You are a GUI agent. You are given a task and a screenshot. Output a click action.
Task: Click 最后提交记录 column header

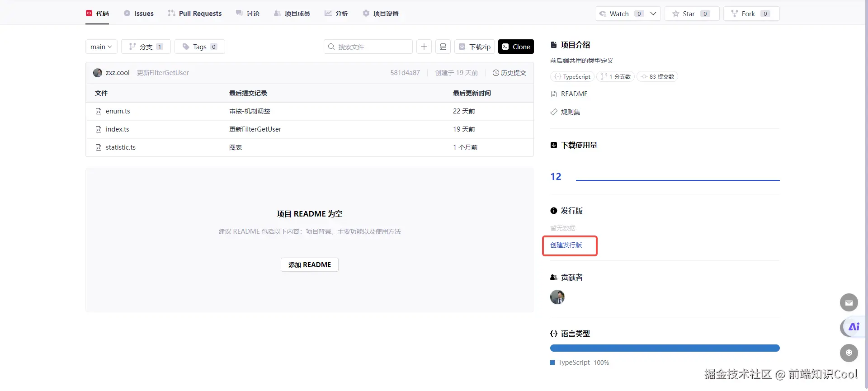pyautogui.click(x=248, y=93)
